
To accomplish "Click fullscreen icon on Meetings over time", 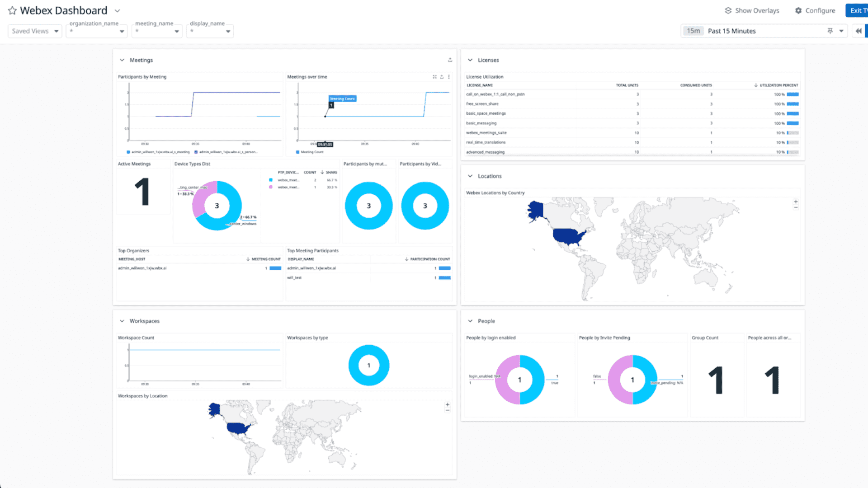I will [434, 77].
